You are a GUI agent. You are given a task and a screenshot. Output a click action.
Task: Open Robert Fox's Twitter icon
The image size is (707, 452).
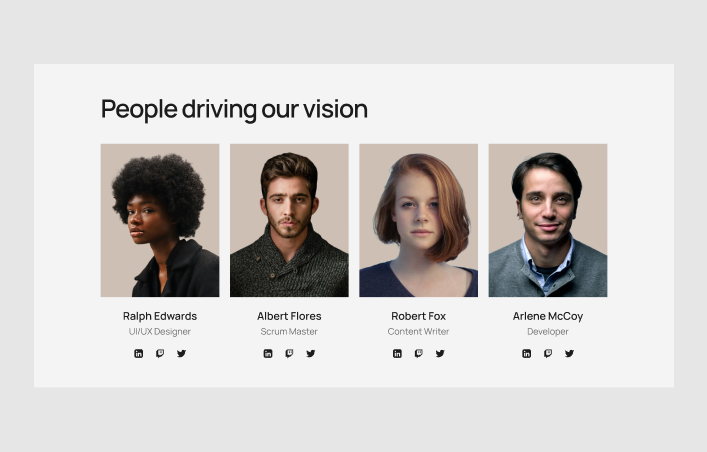click(440, 354)
